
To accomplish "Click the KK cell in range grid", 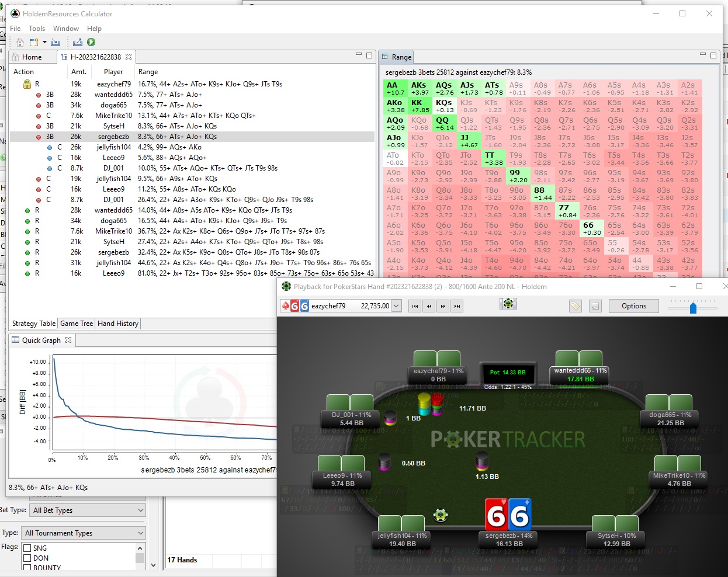I will (420, 106).
